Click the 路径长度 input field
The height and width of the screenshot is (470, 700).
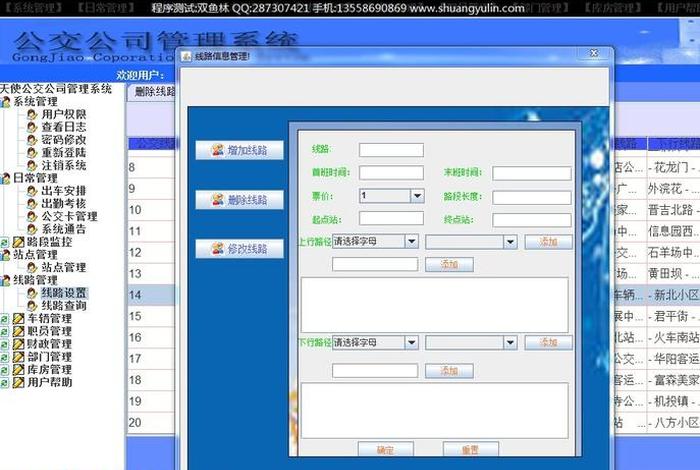pos(532,197)
